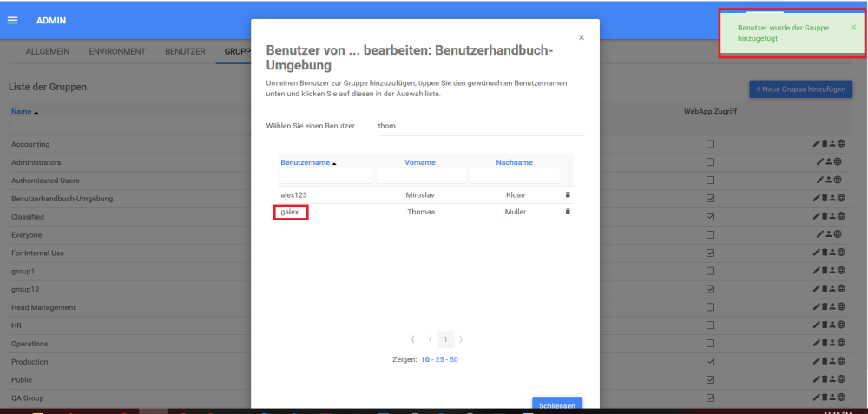This screenshot has width=868, height=414.
Task: Open the hamburger menu beside ADMIN
Action: click(x=13, y=21)
